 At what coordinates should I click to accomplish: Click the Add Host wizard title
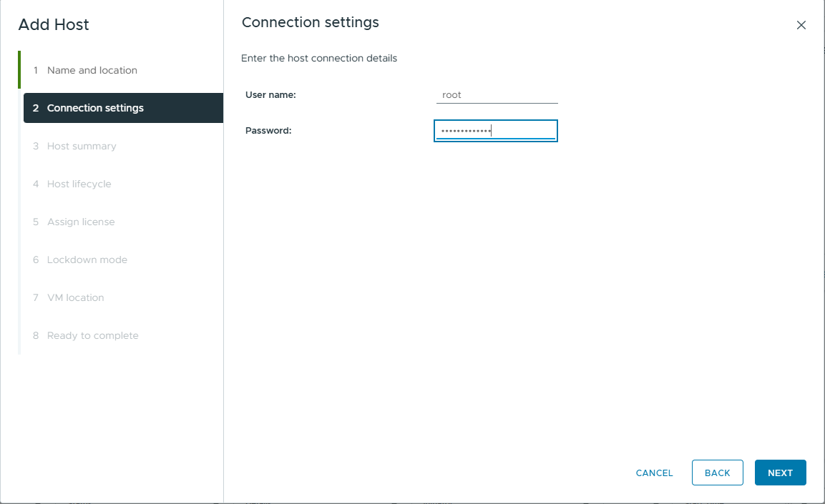pyautogui.click(x=54, y=25)
